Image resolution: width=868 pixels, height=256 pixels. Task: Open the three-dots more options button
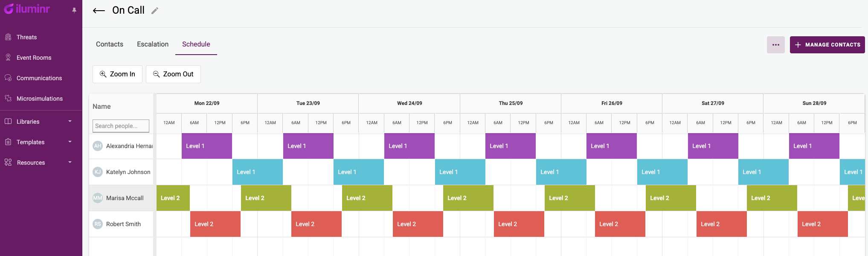pos(775,45)
